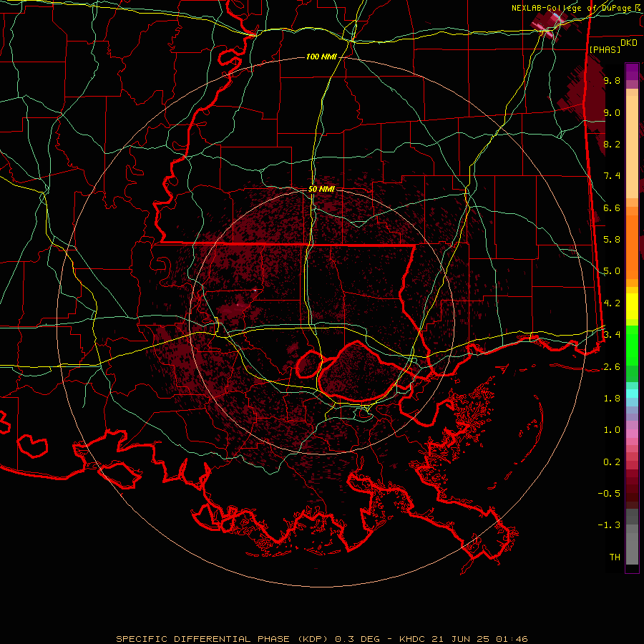644x644 pixels.
Task: Click the 50 NMI range ring label
Action: pyautogui.click(x=321, y=190)
